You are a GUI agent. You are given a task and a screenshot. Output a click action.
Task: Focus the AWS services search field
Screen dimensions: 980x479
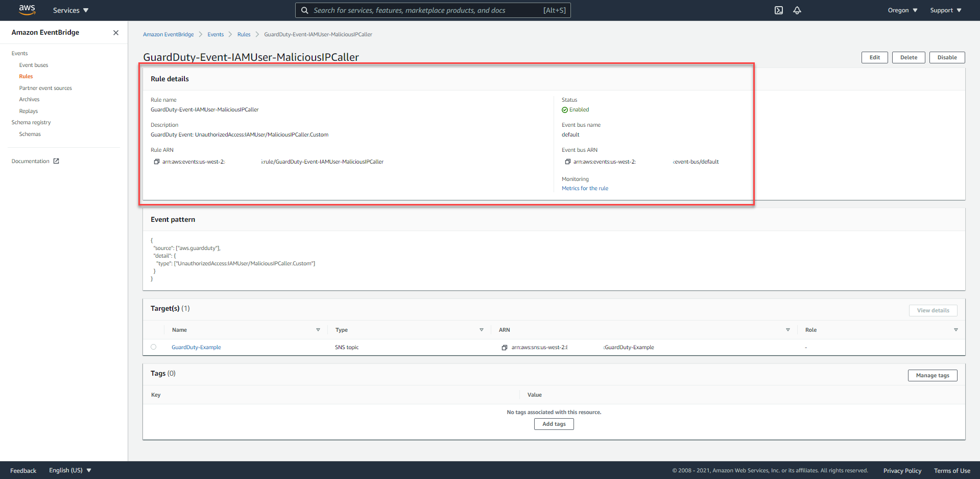(433, 10)
